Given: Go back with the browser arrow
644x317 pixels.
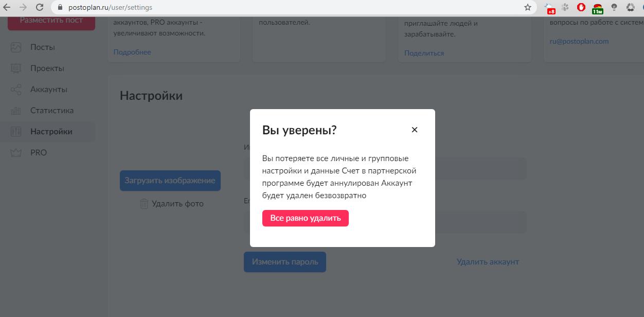Looking at the screenshot, I should pos(7,7).
